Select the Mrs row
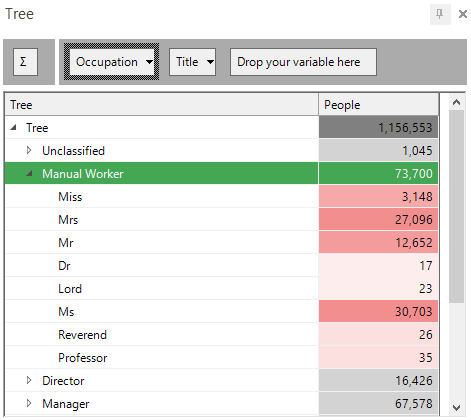 222,220
